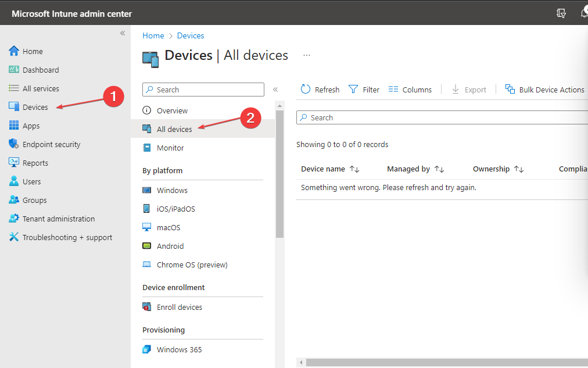Screen dimensions: 588x368
Task: Click the Windows platform icon
Action: coord(146,190)
